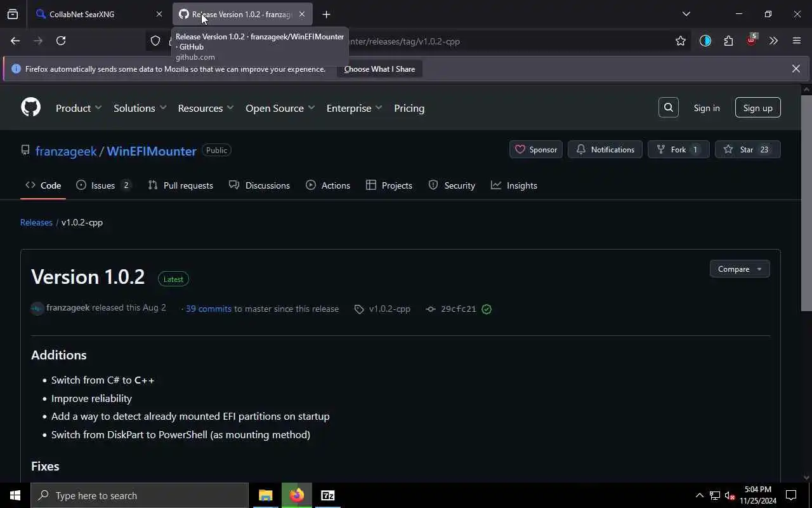Close the CollabNet SearXNG tab
The image size is (812, 508).
coord(159,14)
